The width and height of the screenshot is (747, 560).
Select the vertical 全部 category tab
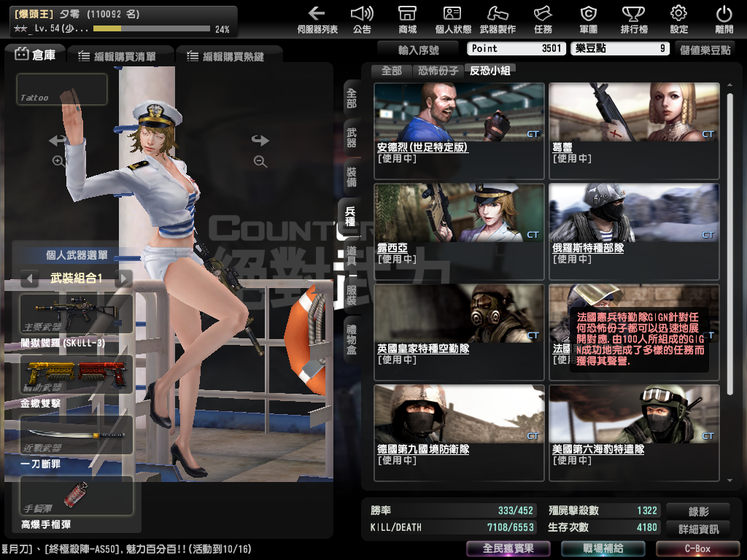[x=352, y=98]
